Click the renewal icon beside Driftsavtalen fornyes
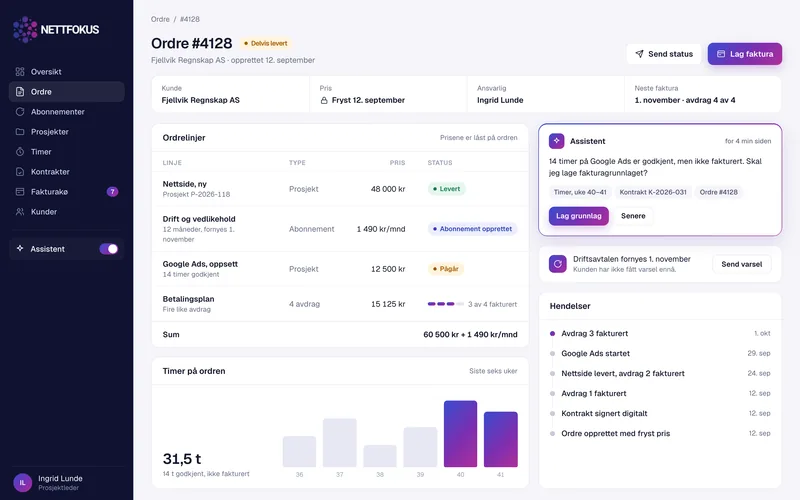The height and width of the screenshot is (500, 800). coord(558,264)
